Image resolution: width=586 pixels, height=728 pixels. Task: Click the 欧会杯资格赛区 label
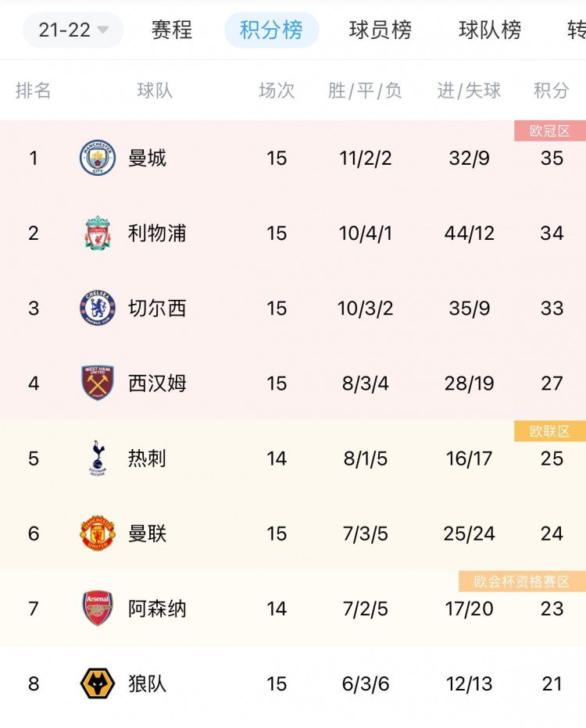522,582
